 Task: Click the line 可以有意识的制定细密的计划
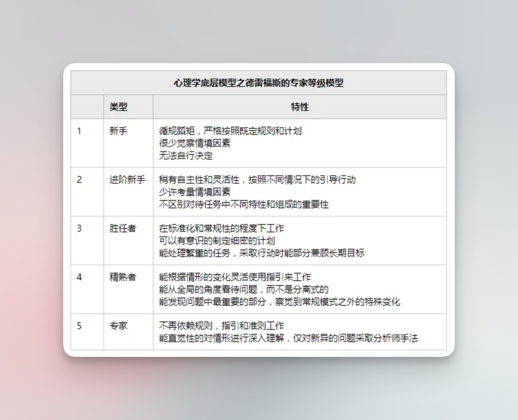coord(217,241)
